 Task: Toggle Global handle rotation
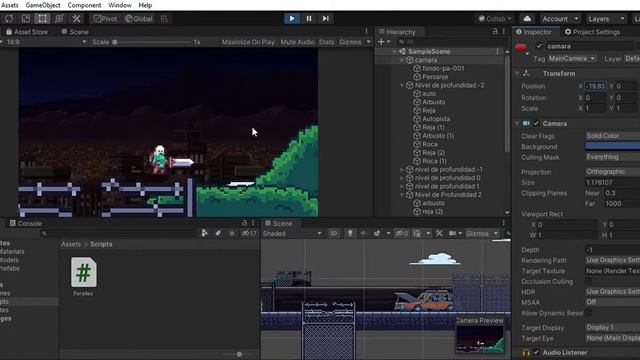click(x=139, y=19)
